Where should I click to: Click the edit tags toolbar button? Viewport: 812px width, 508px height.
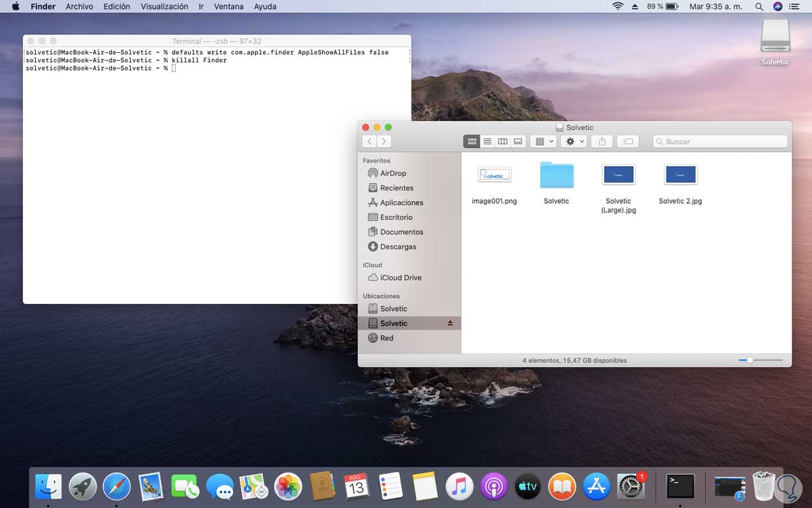628,142
